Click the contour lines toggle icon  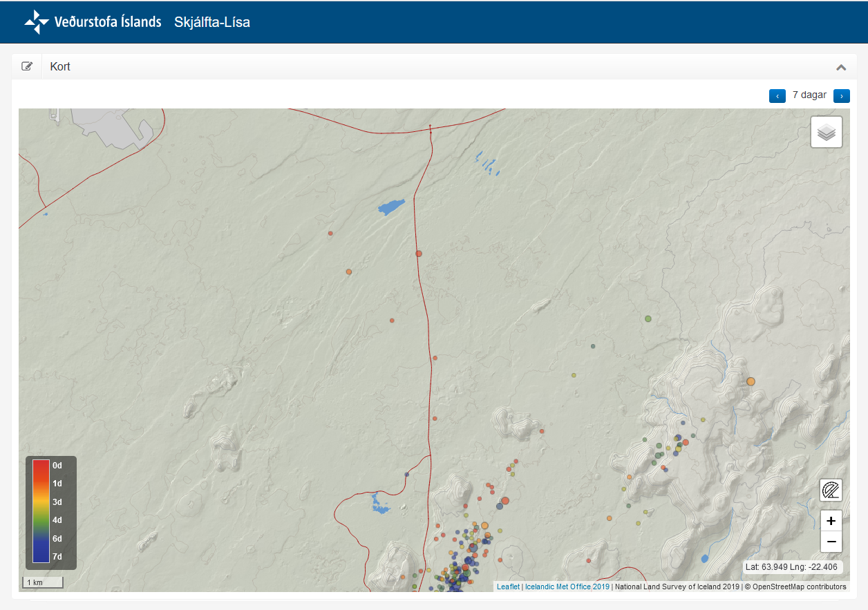831,490
